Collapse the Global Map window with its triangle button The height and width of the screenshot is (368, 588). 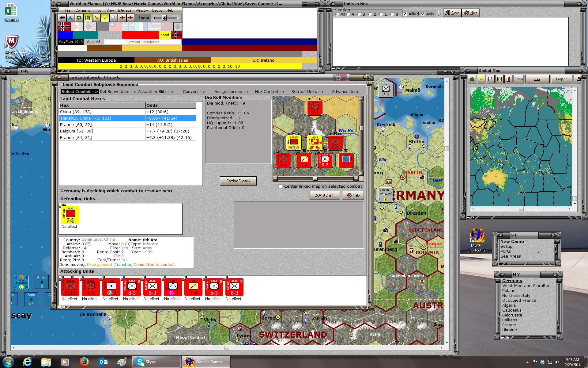point(467,71)
